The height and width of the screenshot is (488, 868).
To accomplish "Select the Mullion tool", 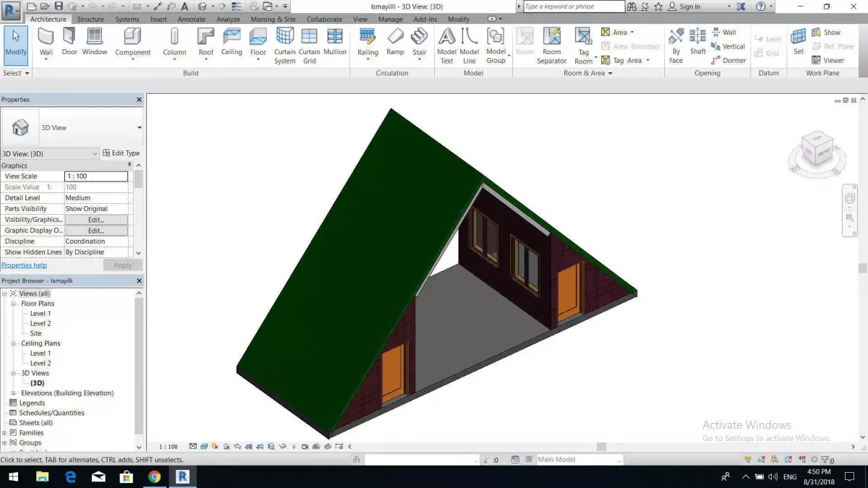I will 335,42.
